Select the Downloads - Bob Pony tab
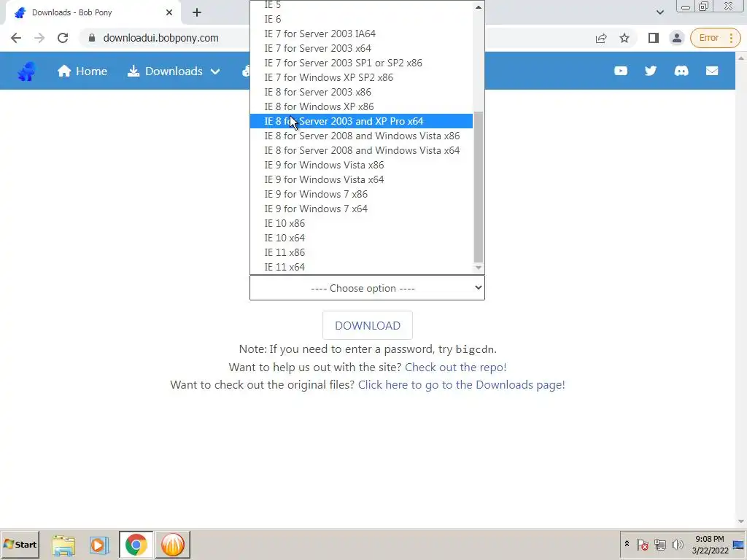747x560 pixels. pos(93,13)
